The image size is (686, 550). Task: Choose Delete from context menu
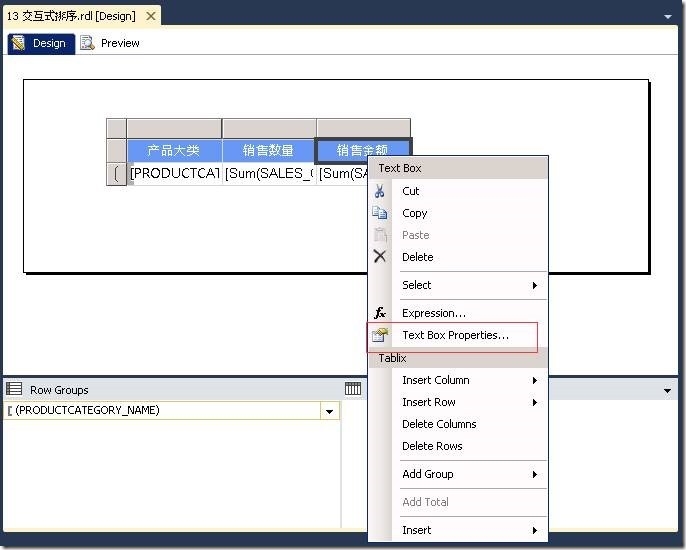[x=458, y=257]
